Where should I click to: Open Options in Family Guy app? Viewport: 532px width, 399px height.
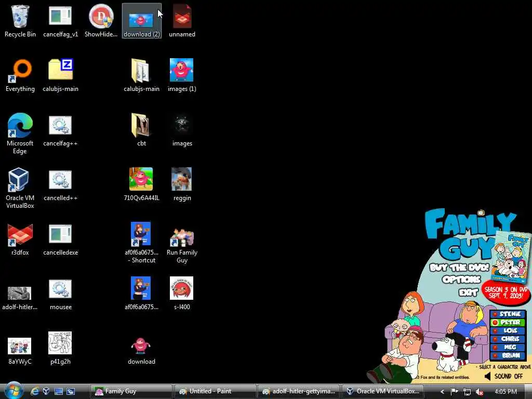tap(461, 280)
